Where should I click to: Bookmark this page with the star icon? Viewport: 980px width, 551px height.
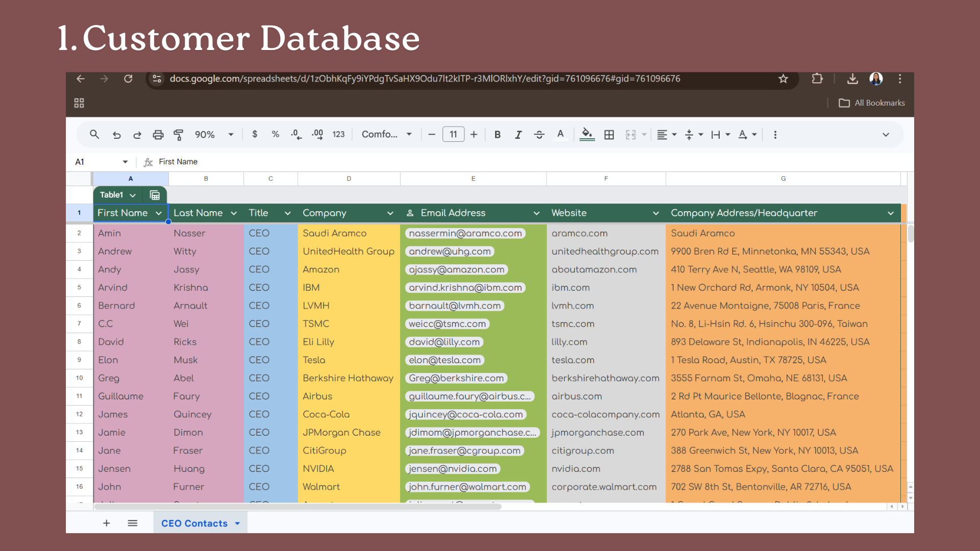[x=783, y=79]
